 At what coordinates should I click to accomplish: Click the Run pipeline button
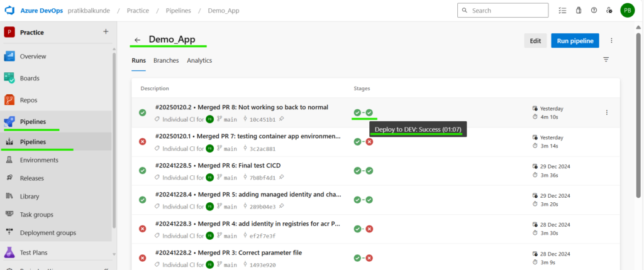pyautogui.click(x=575, y=41)
